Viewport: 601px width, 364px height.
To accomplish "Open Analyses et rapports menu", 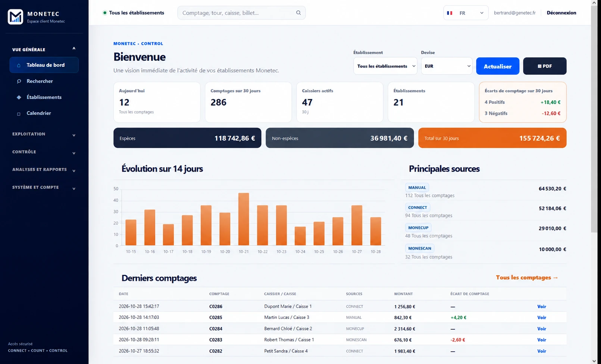I will point(44,170).
